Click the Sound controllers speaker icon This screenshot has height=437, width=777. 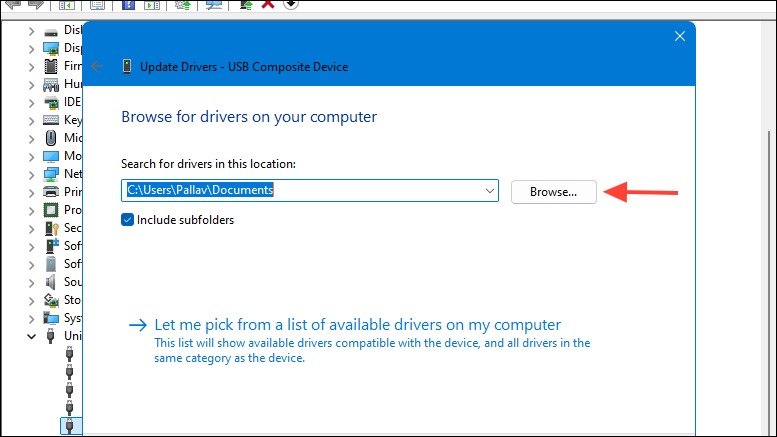51,282
